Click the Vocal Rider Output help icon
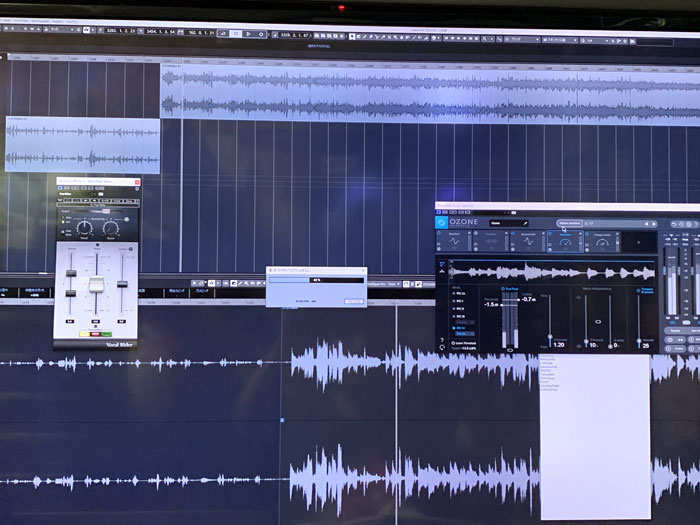The width and height of the screenshot is (700, 525). click(x=131, y=249)
